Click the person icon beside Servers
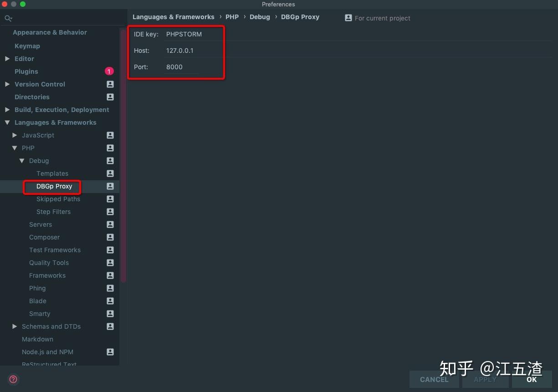Image resolution: width=558 pixels, height=392 pixels. pos(110,224)
